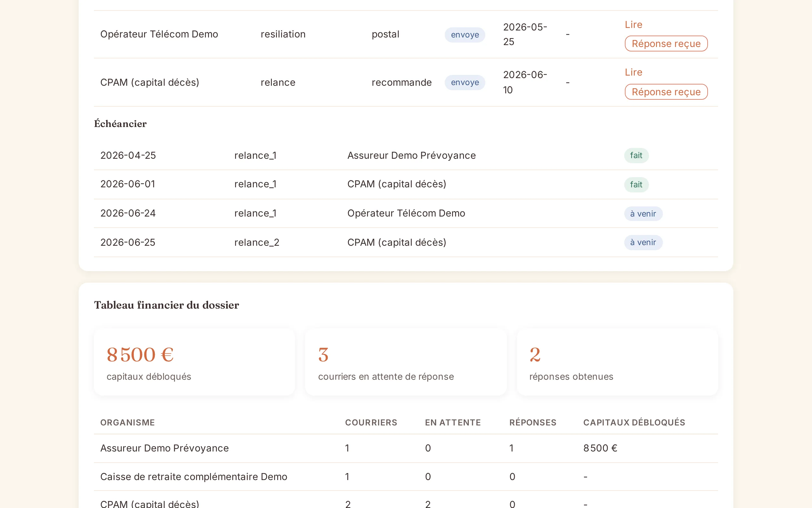Select the 2 réponses obtenues card
This screenshot has width=812, height=508.
[617, 362]
